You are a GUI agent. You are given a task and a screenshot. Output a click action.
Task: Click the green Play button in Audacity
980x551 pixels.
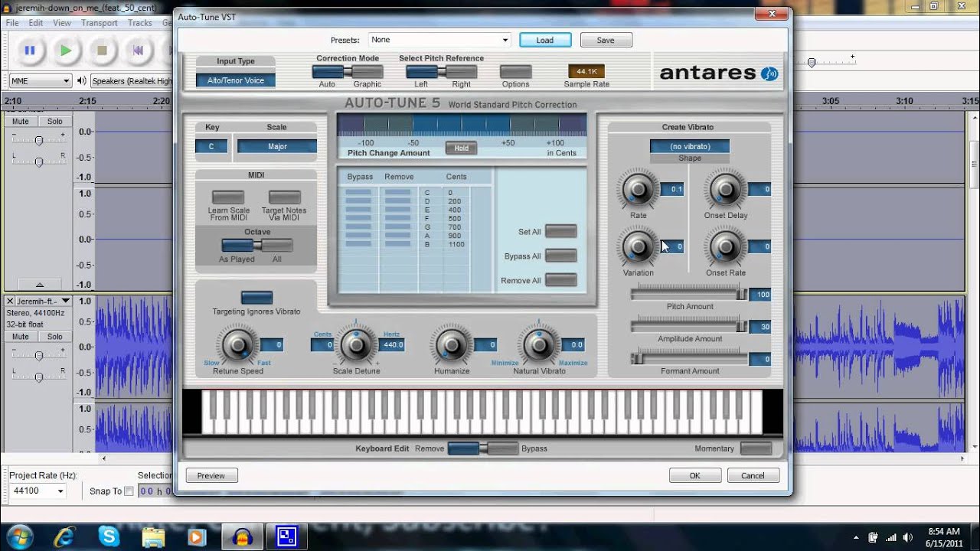click(66, 51)
